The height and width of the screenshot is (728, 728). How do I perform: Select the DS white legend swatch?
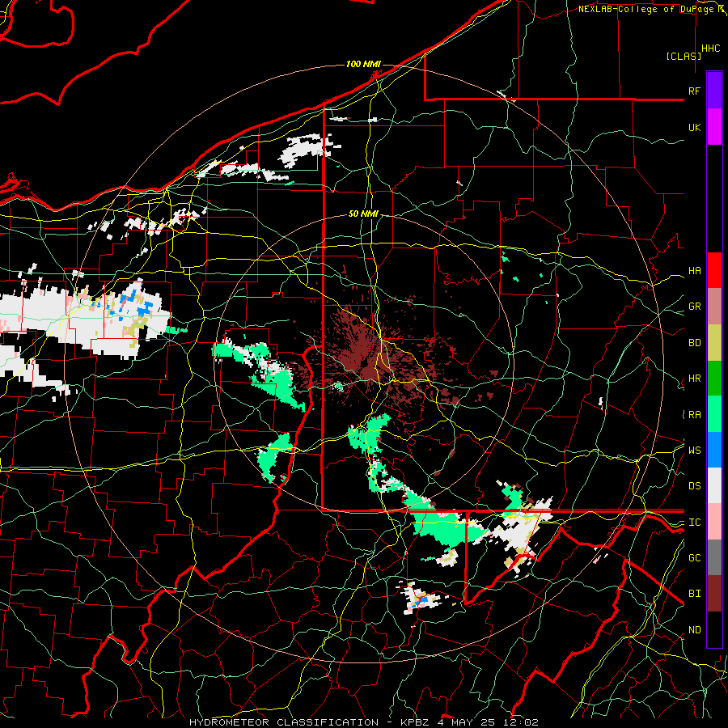[x=714, y=485]
